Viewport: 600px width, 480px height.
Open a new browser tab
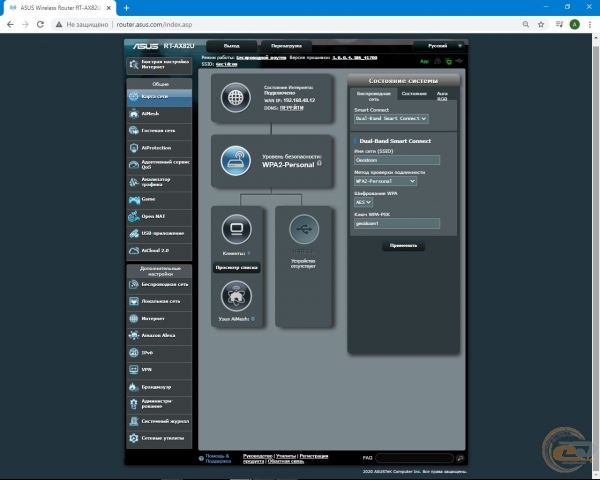pos(127,8)
